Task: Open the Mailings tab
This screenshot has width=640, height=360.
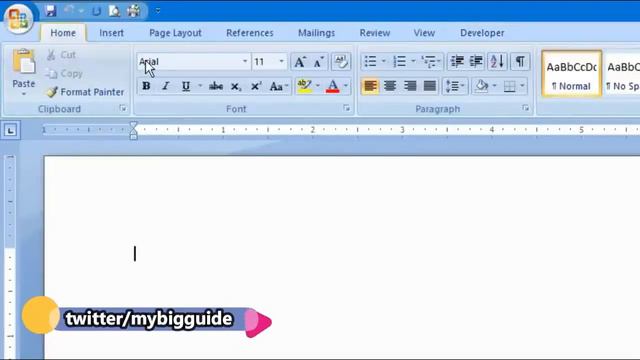Action: point(316,33)
